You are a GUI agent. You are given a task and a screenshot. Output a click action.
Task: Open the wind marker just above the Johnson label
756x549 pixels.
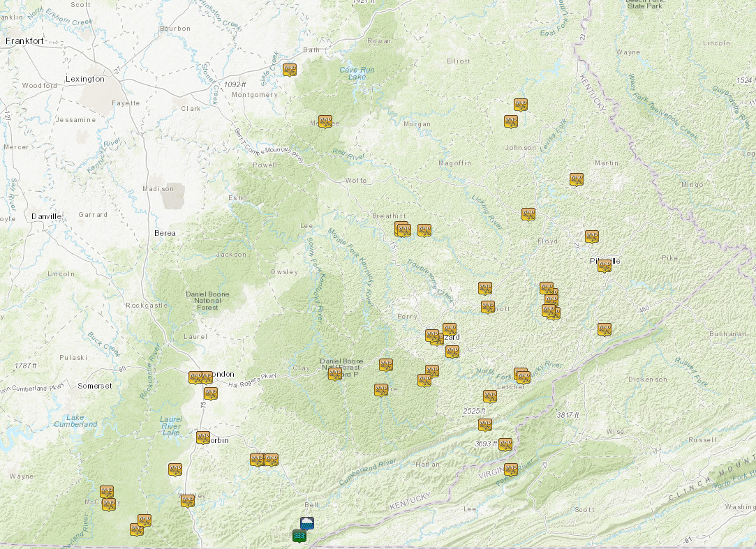[510, 121]
